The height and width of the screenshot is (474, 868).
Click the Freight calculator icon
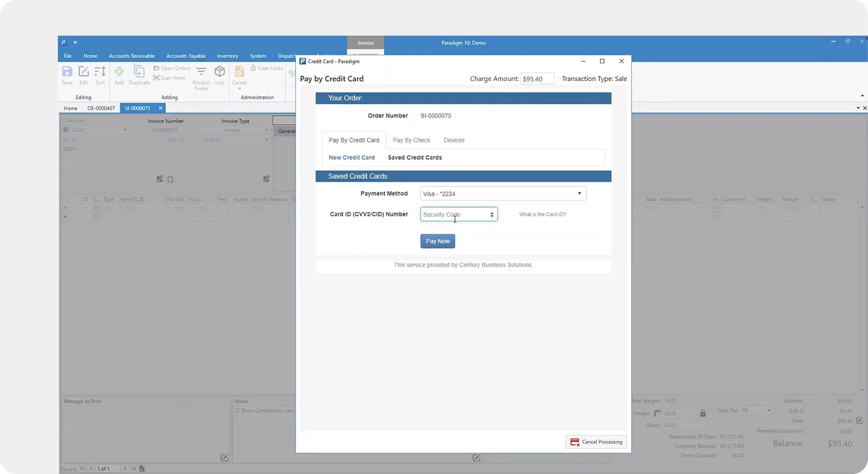pos(657,414)
